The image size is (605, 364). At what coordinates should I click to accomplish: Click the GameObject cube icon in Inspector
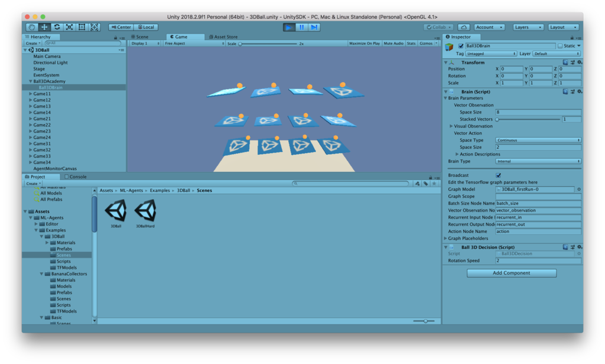tap(449, 47)
